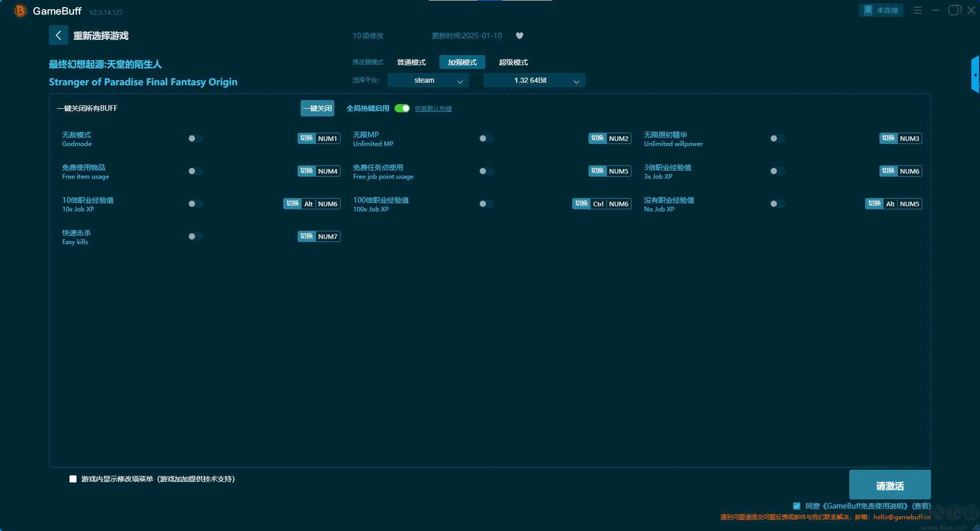Enable Easy kills toggle
Image resolution: width=980 pixels, height=531 pixels.
(x=195, y=236)
